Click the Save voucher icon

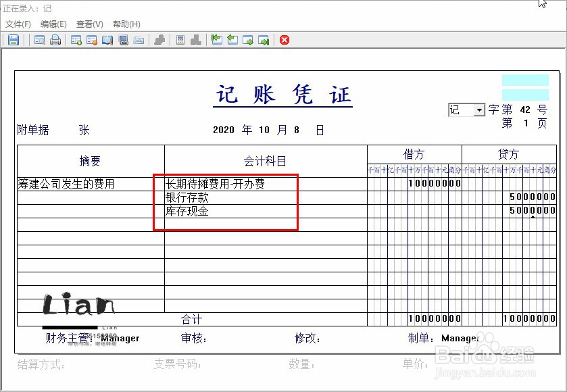[14, 39]
